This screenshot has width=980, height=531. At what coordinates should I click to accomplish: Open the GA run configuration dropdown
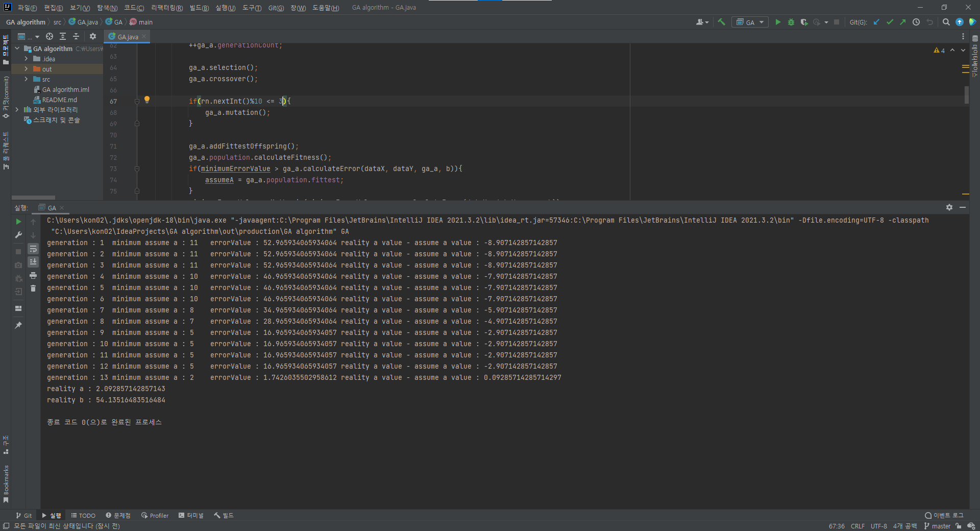coord(750,22)
